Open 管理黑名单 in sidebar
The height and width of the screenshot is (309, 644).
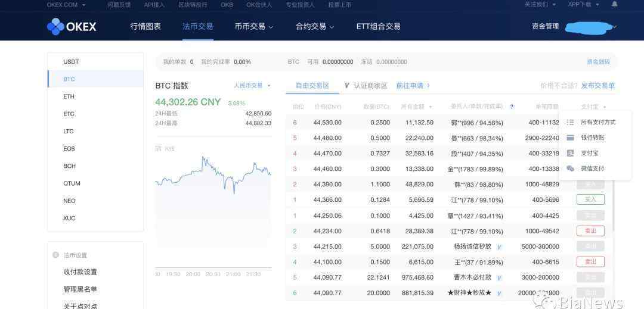pos(80,289)
